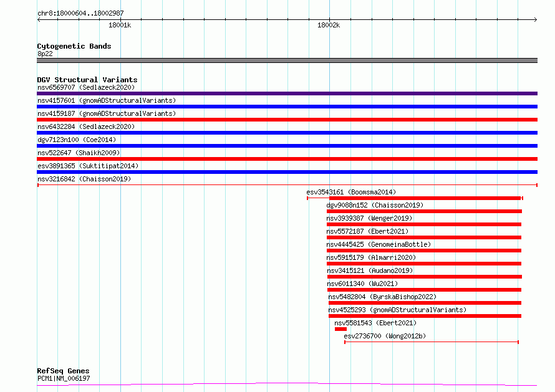
Task: Select the purple nsv6569707 variant bar
Action: (x=287, y=93)
